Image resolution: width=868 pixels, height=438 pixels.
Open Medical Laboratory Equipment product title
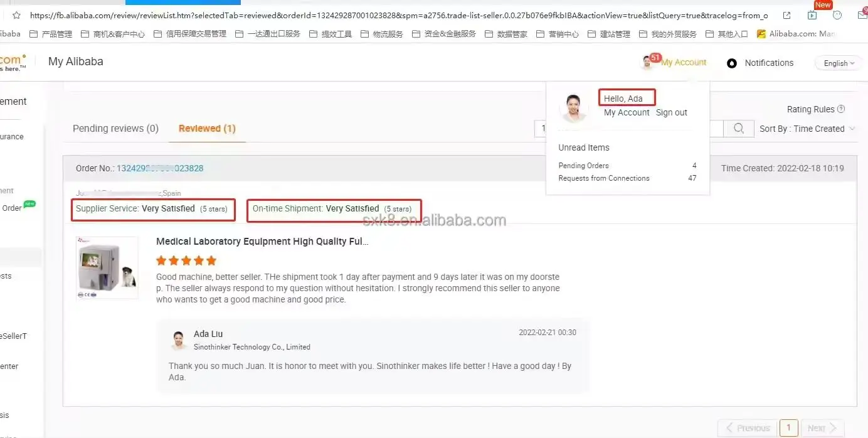[x=262, y=242]
